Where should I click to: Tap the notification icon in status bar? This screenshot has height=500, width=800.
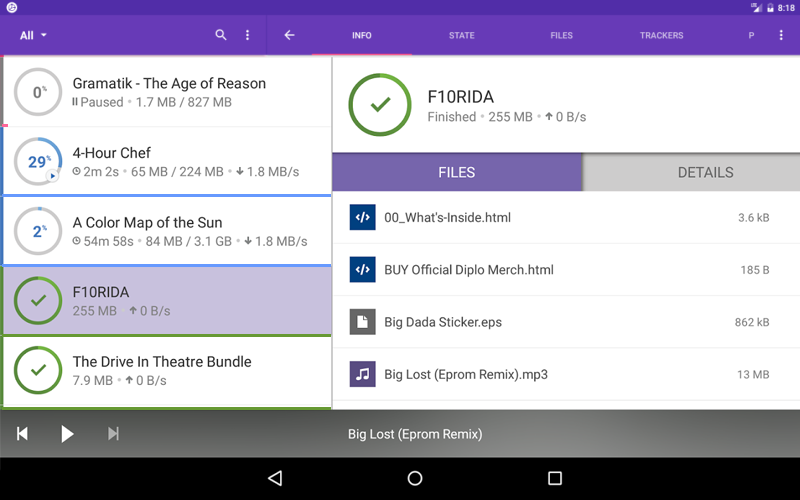[11, 7]
